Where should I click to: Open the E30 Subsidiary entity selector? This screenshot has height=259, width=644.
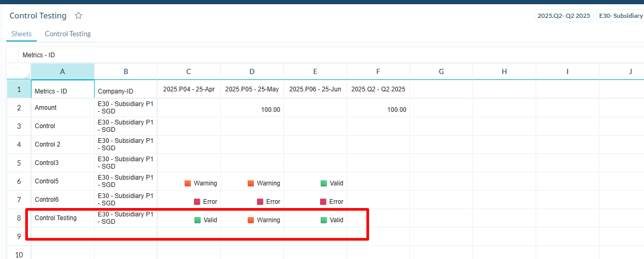(621, 16)
